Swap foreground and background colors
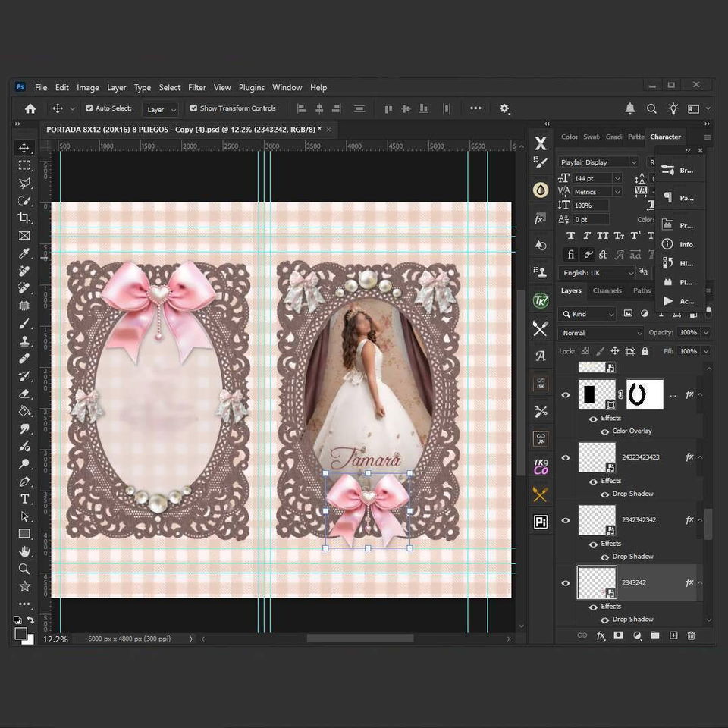Screen dimensions: 728x728 pos(30,620)
